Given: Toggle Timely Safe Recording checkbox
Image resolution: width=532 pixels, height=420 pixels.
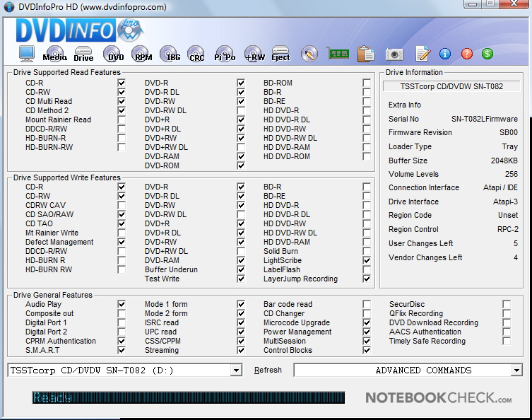Looking at the screenshot, I should click(x=507, y=341).
